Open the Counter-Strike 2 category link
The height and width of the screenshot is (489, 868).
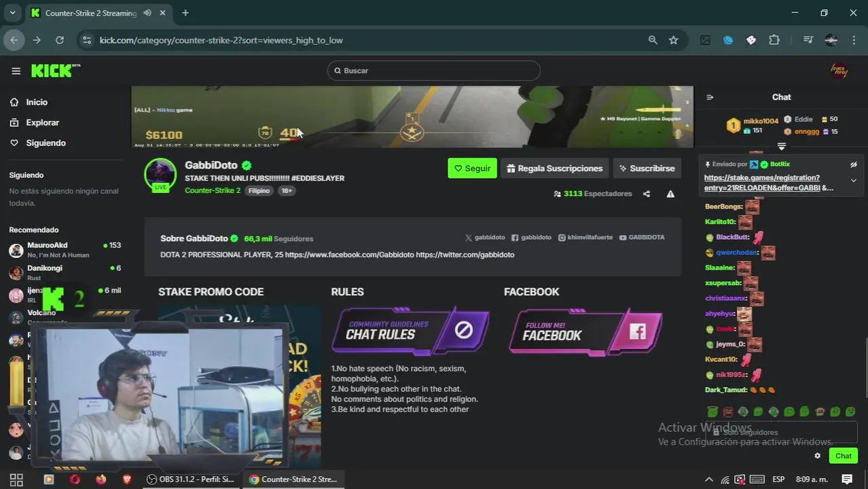point(213,191)
